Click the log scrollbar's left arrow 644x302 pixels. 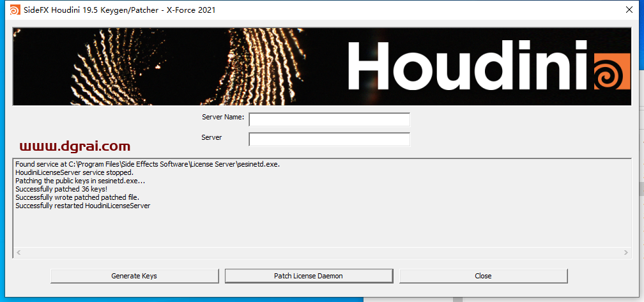point(19,252)
